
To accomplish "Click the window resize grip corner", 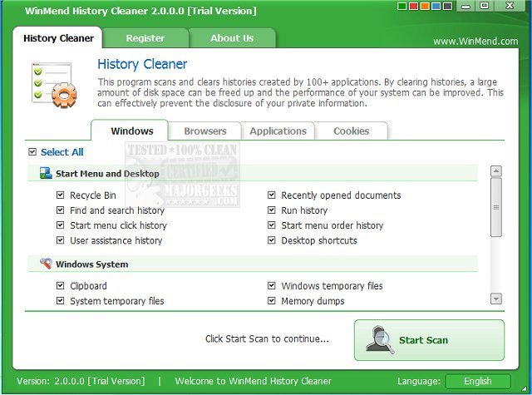I will [x=525, y=388].
